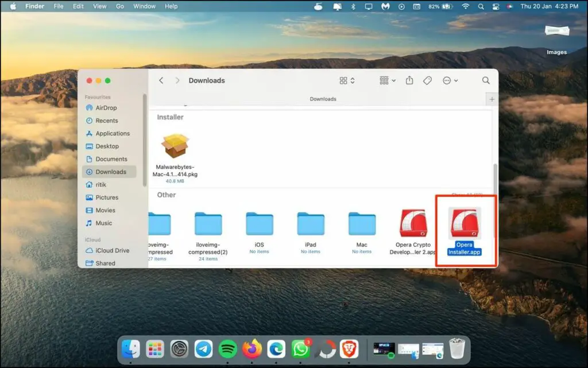Add a new Finder tab with plus button
Image resolution: width=588 pixels, height=368 pixels.
pos(492,99)
